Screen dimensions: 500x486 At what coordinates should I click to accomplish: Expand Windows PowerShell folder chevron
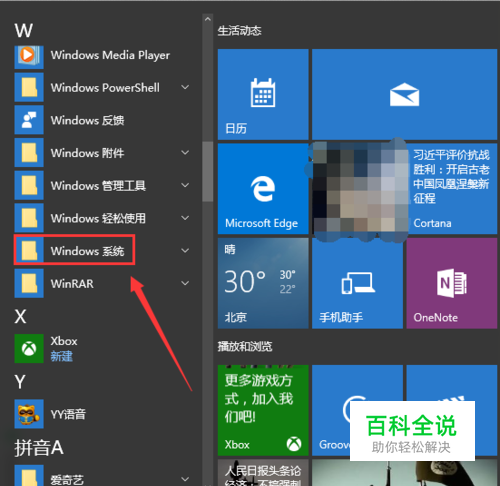pos(185,87)
